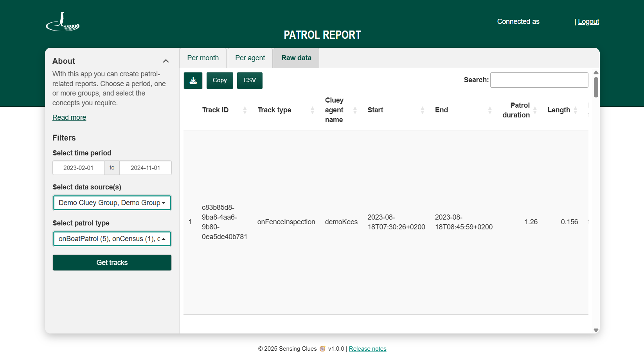Sort by Patrol duration arrows
Viewport: 644px width, 355px height.
point(535,110)
